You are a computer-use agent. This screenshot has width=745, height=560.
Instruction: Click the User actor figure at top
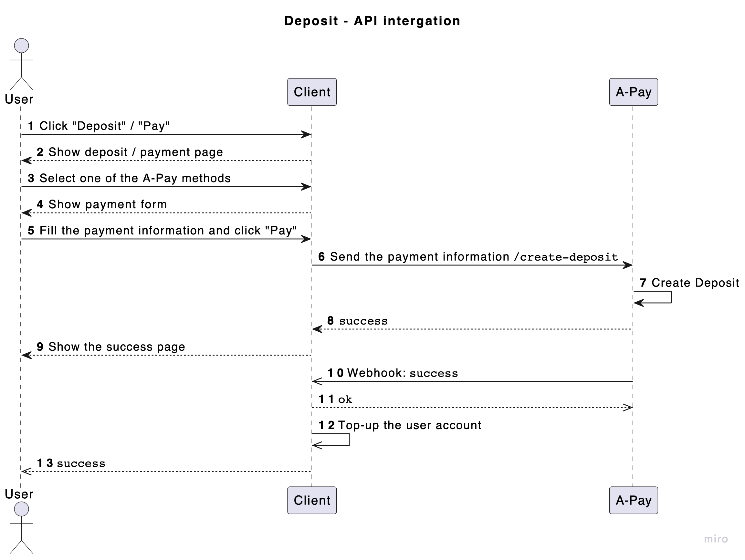click(x=21, y=64)
